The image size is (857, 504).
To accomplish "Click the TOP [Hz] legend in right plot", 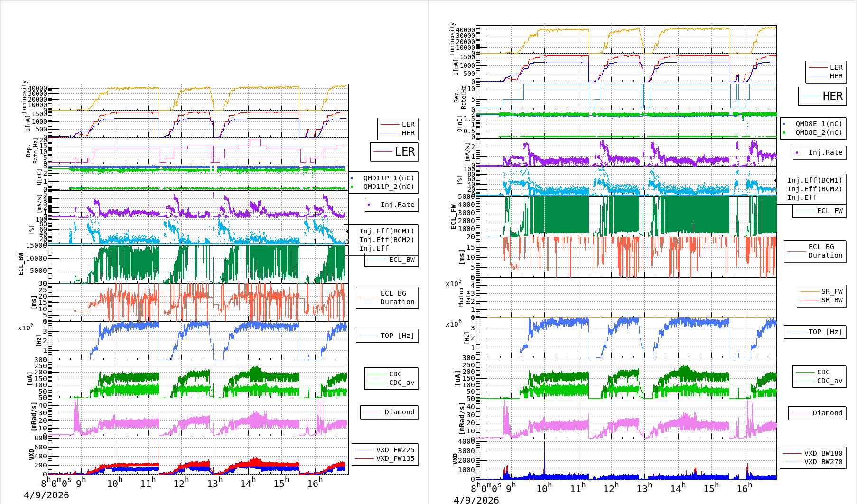I will point(815,332).
